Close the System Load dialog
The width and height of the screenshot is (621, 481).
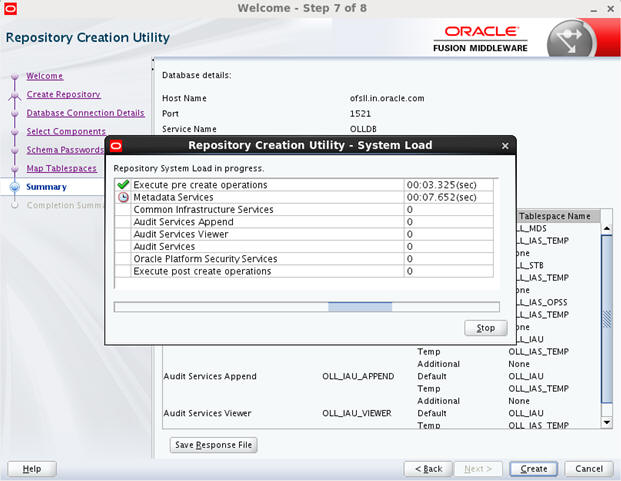(x=505, y=146)
